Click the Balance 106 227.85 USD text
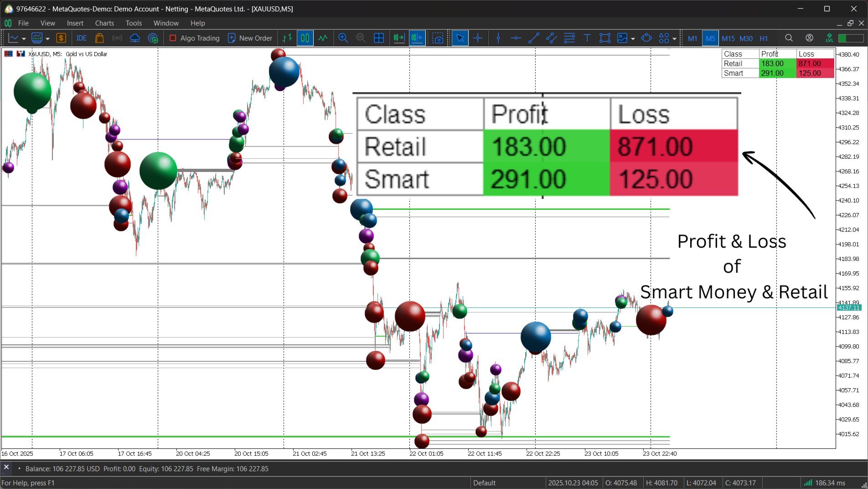The height and width of the screenshot is (489, 868). [x=62, y=469]
